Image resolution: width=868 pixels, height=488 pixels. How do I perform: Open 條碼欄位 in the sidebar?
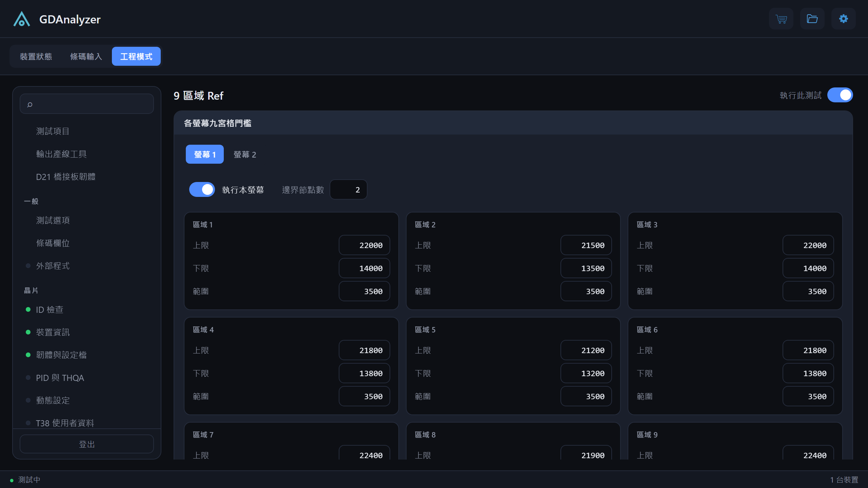tap(87, 243)
